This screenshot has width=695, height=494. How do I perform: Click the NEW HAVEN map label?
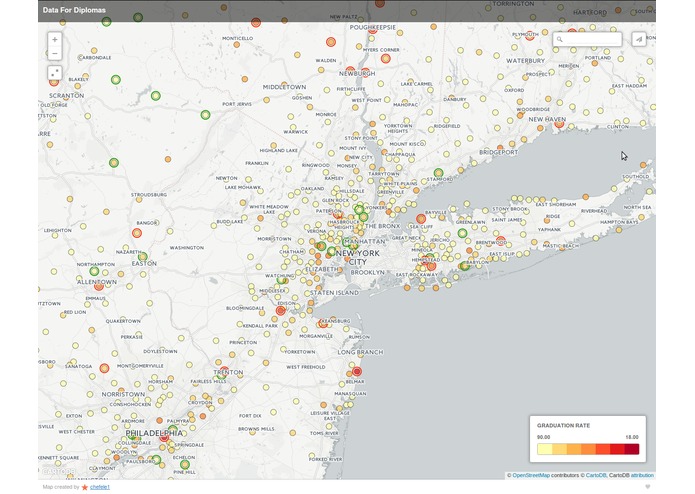pyautogui.click(x=547, y=119)
